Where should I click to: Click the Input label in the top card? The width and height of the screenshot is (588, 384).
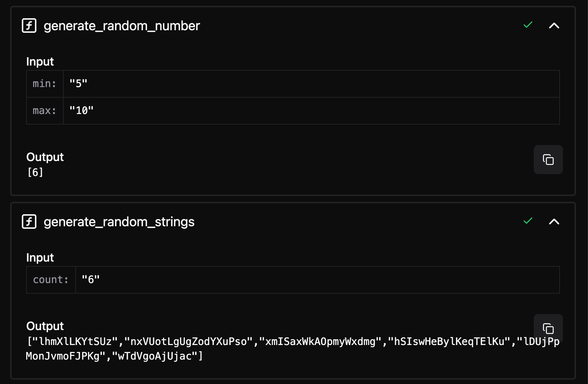point(40,61)
